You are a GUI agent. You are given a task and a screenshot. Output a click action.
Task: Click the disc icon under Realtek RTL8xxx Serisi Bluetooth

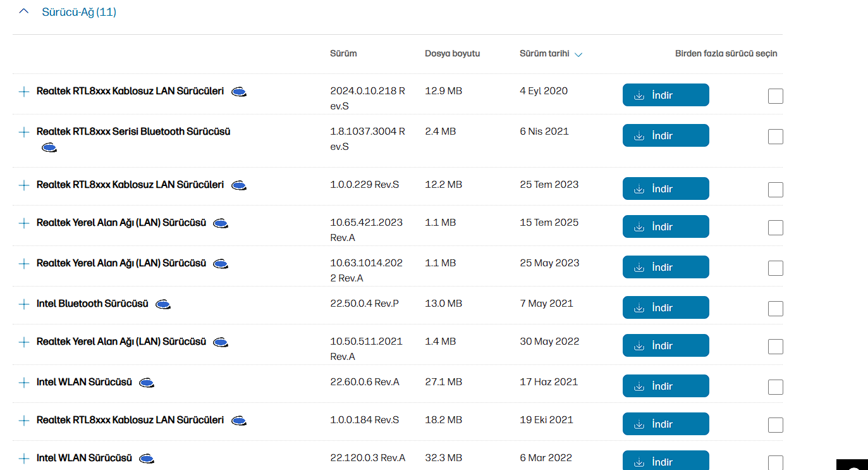click(49, 148)
